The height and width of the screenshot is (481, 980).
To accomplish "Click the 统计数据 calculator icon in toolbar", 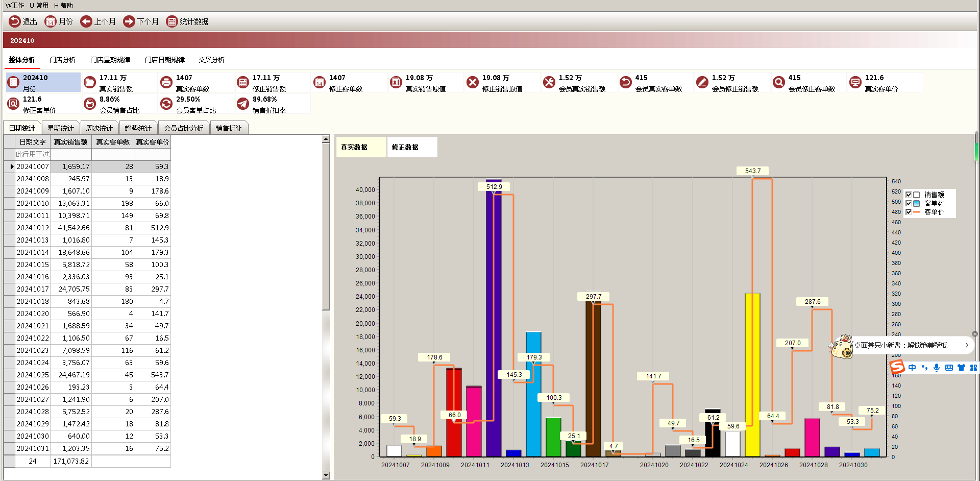I will point(171,21).
